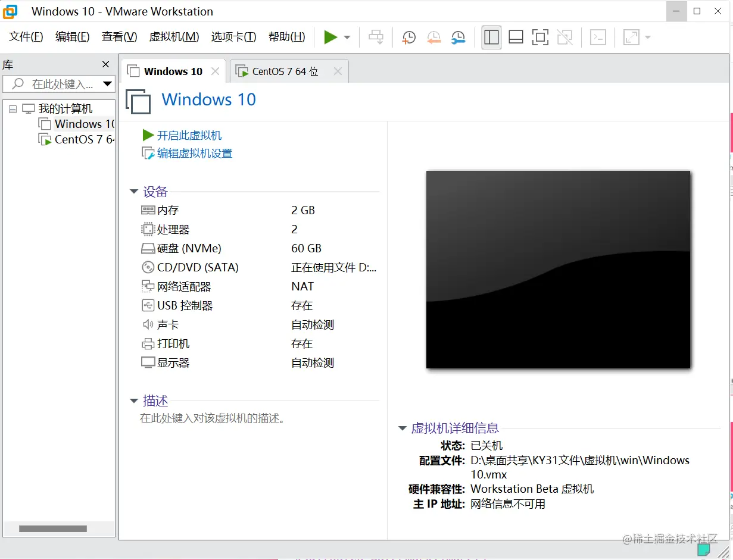Close the 库 library panel
The image size is (733, 560).
coord(105,64)
